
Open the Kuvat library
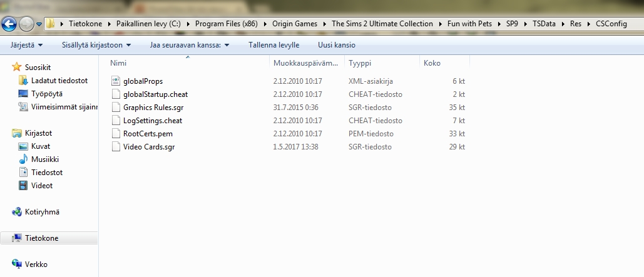click(x=41, y=146)
